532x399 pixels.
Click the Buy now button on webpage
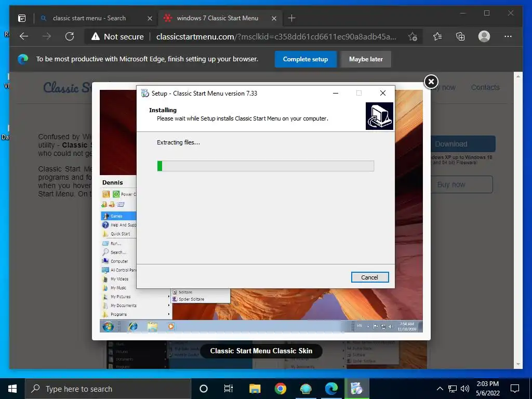tap(462, 184)
